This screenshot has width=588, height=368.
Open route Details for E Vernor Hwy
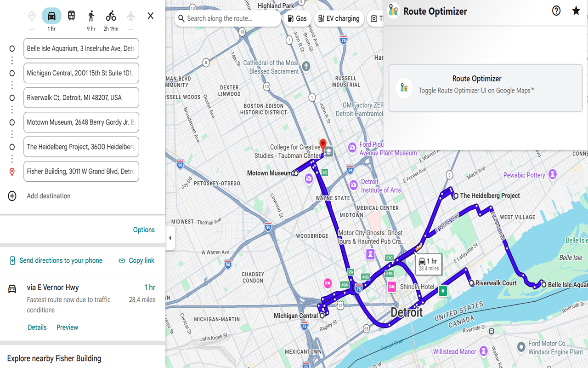point(37,328)
